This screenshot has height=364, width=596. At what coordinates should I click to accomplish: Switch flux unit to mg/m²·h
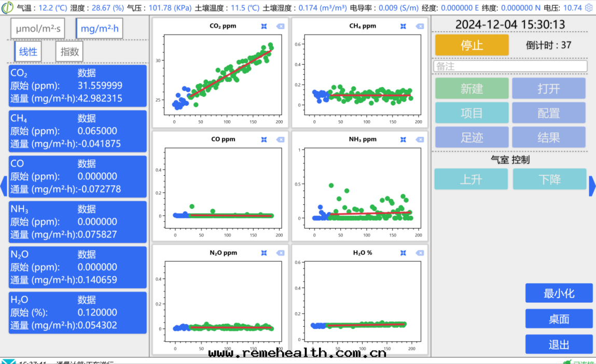(100, 29)
